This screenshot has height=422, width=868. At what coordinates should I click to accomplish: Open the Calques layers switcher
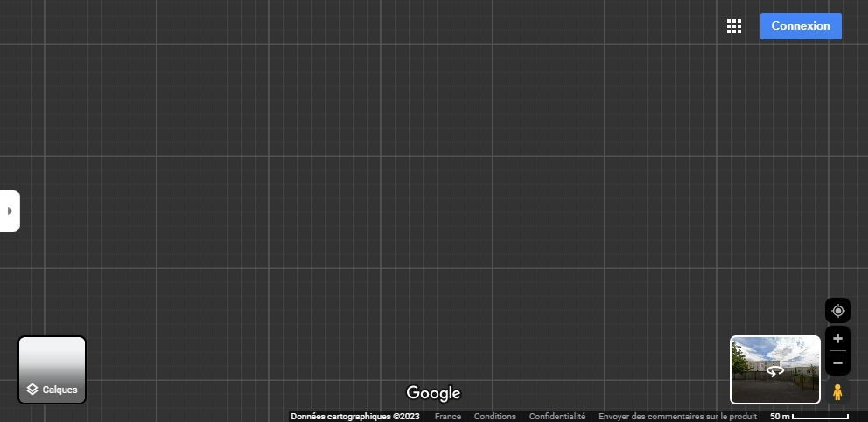coord(52,370)
